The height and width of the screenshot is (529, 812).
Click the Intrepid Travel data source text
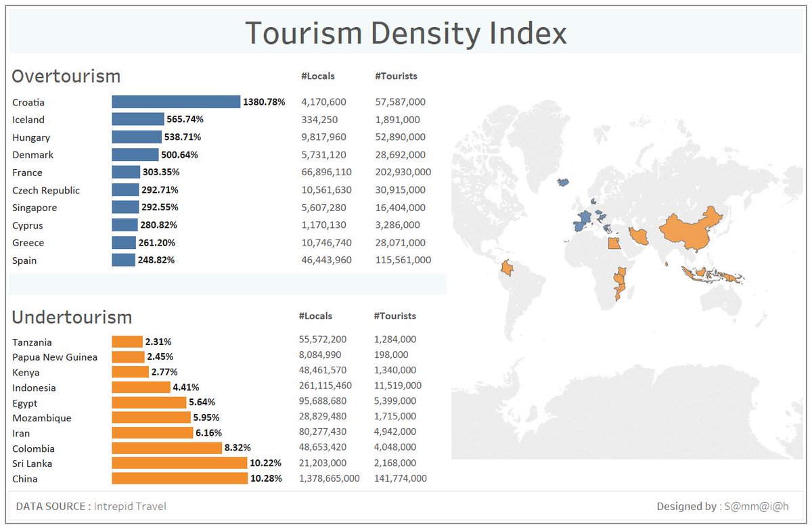tap(130, 506)
